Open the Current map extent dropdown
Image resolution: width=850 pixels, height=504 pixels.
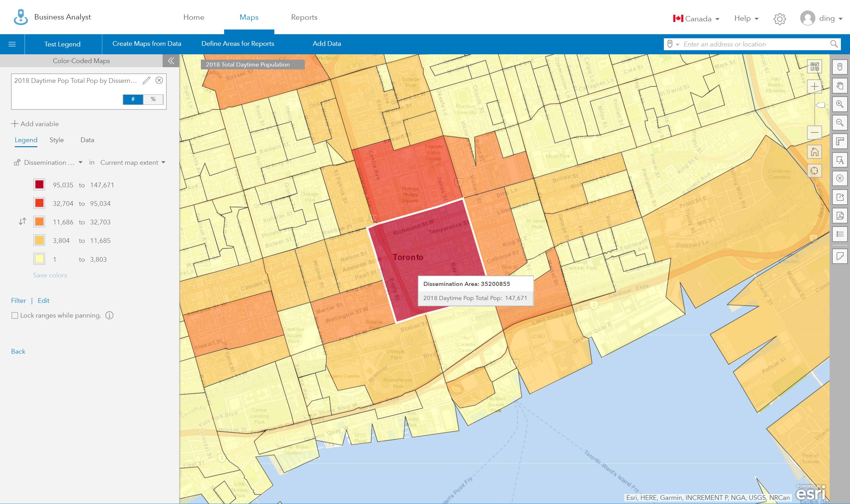tap(132, 162)
